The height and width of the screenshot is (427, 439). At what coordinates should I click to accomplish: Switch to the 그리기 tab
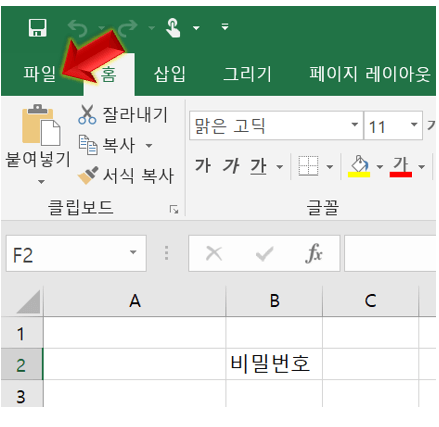coord(247,74)
